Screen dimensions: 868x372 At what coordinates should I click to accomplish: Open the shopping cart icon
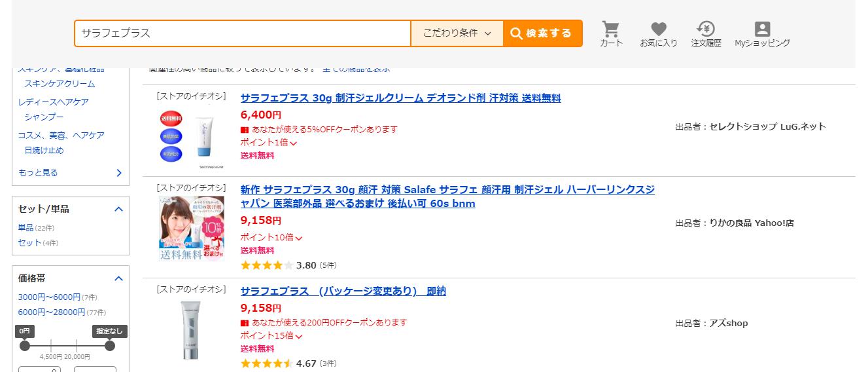pyautogui.click(x=611, y=33)
